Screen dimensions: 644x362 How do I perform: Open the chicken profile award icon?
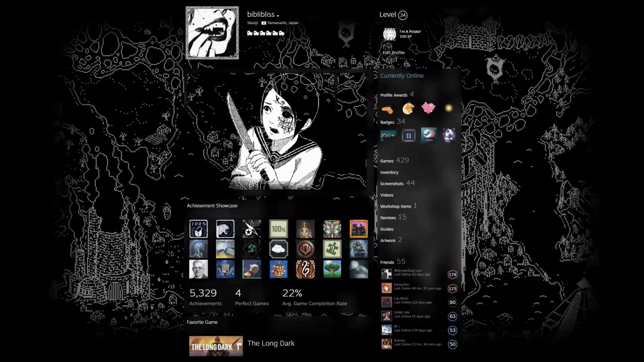click(x=408, y=108)
